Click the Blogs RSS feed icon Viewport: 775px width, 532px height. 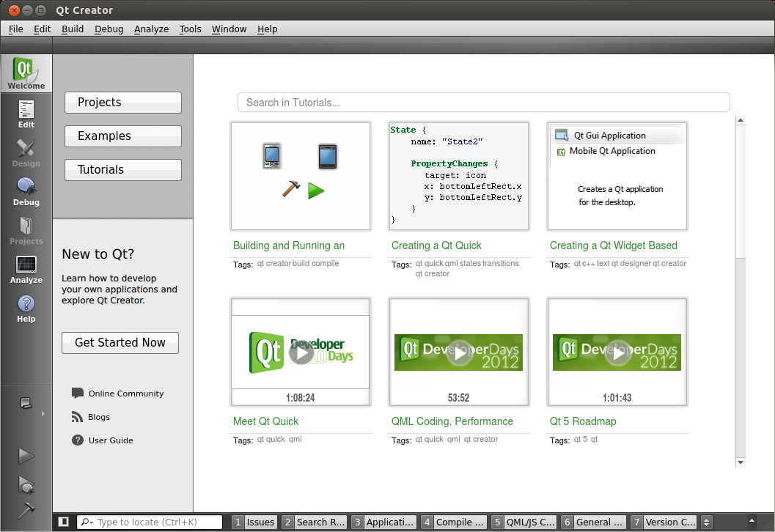click(x=77, y=417)
